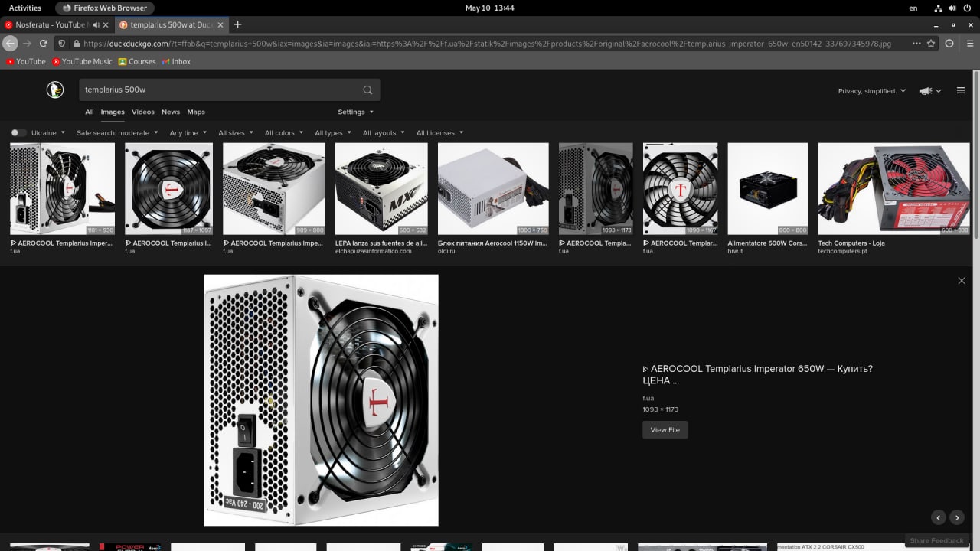Open the history clock icon in toolbar
The height and width of the screenshot is (551, 980).
[x=949, y=44]
